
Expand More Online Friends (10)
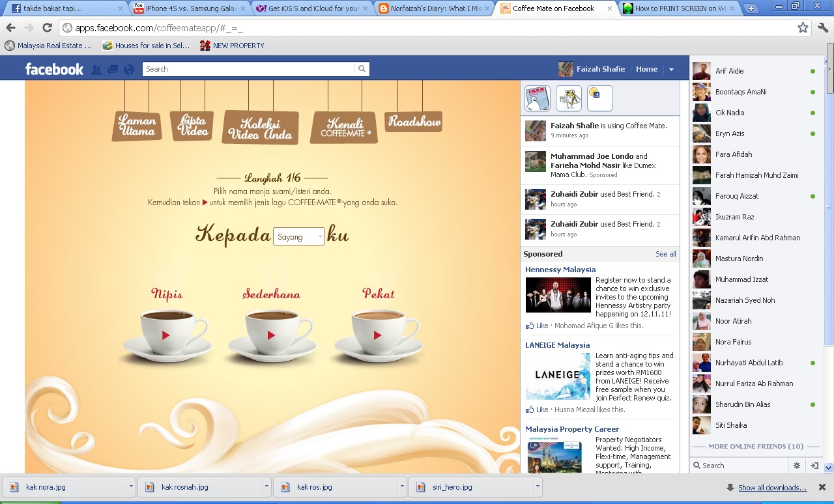point(756,446)
